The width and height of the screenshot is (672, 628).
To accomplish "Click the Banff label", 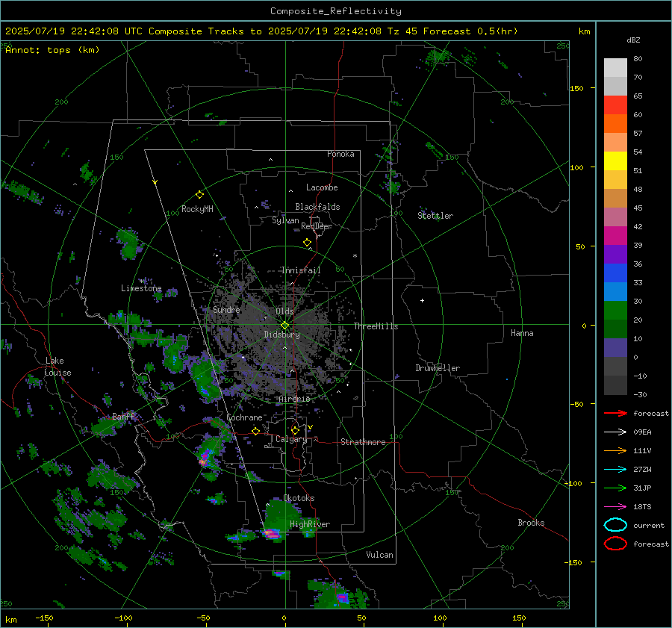I will click(123, 417).
